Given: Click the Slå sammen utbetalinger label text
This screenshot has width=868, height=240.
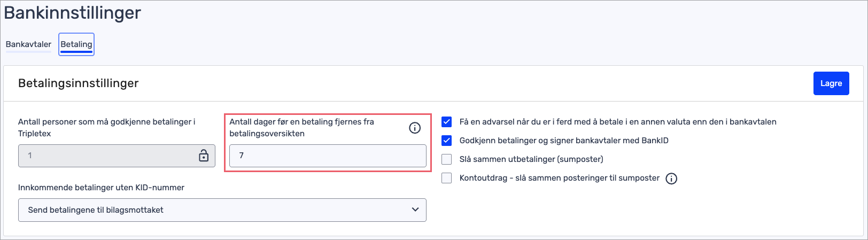Looking at the screenshot, I should point(531,159).
